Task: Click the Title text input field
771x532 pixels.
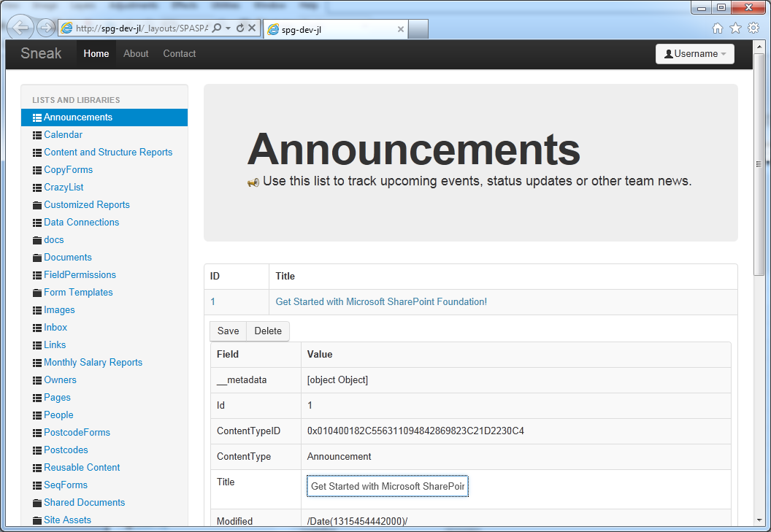Action: [x=387, y=486]
